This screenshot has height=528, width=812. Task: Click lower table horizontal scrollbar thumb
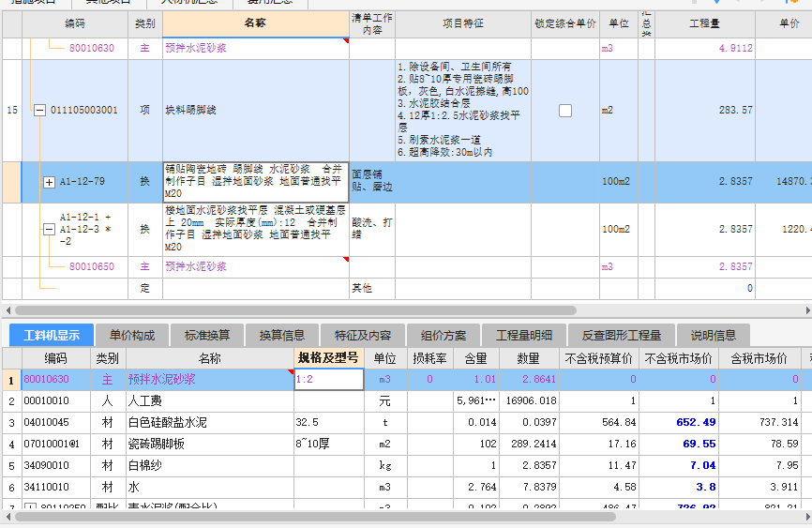pyautogui.click(x=315, y=517)
